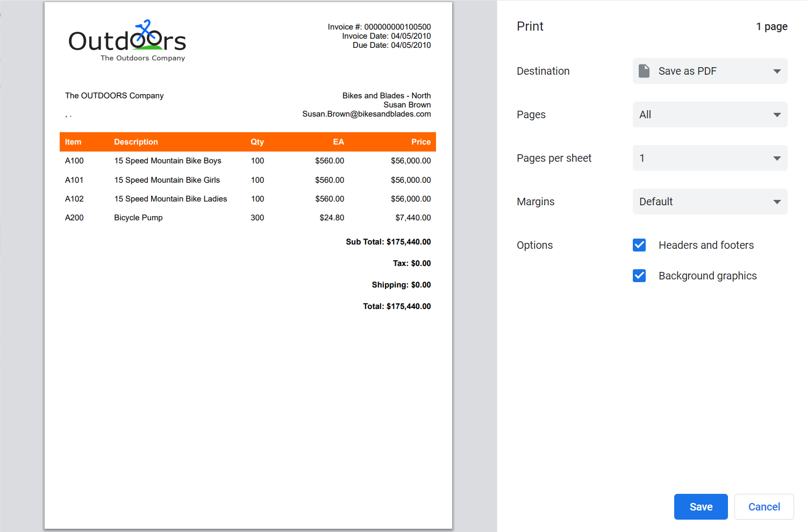807x532 pixels.
Task: Click the Susan Brown name text
Action: (407, 105)
